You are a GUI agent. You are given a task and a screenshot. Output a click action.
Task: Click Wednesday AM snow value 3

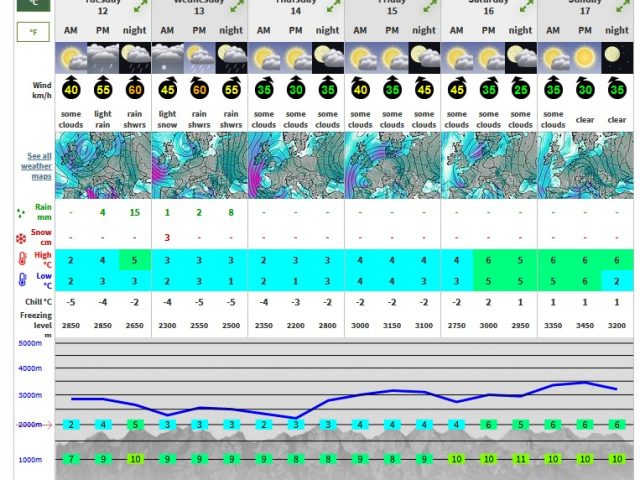click(x=167, y=238)
